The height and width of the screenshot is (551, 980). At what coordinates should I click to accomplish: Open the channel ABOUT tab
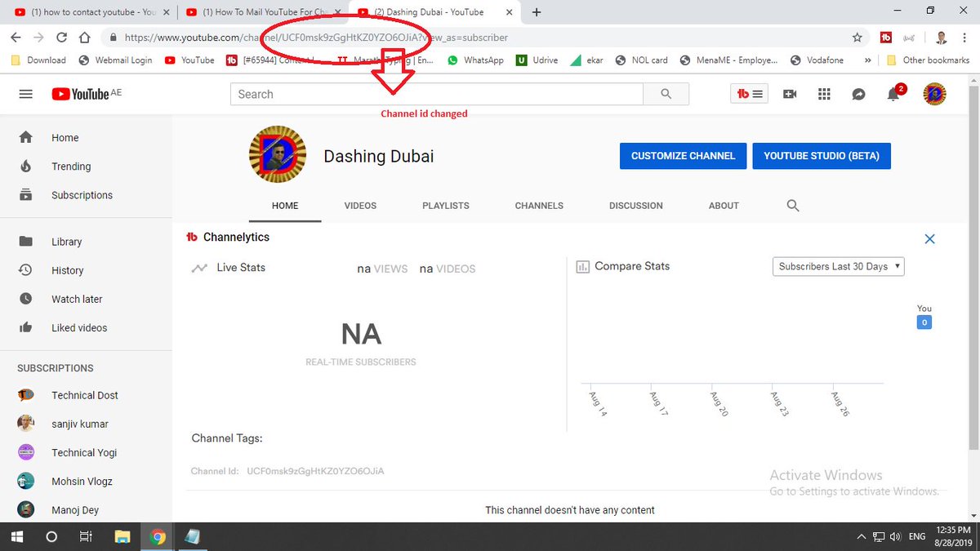(724, 206)
